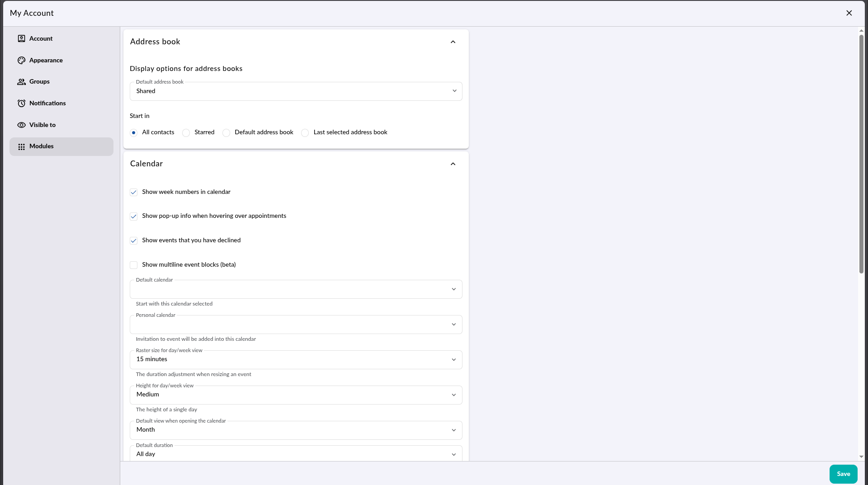Open the Default calendar dropdown
Screen dimensions: 868x485
(296, 289)
